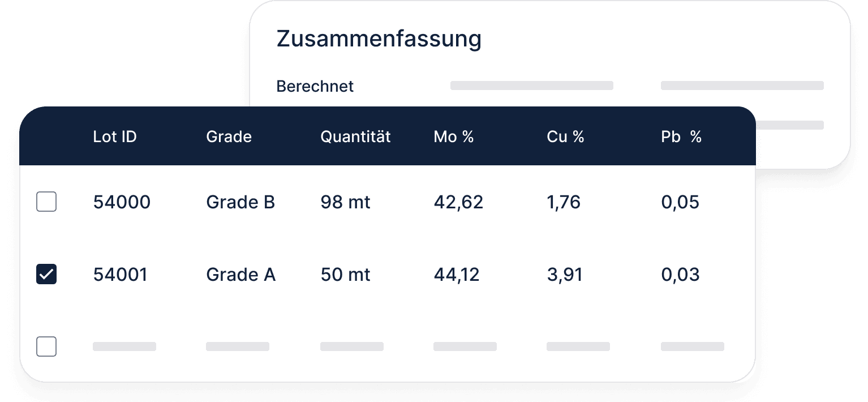Click the Zusammenfassung panel heading
Image resolution: width=868 pixels, height=402 pixels.
coord(379,39)
